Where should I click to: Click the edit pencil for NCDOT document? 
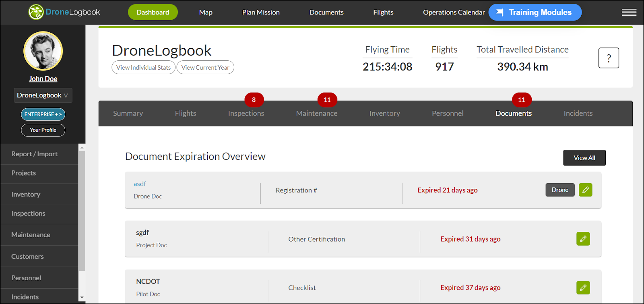tap(583, 287)
